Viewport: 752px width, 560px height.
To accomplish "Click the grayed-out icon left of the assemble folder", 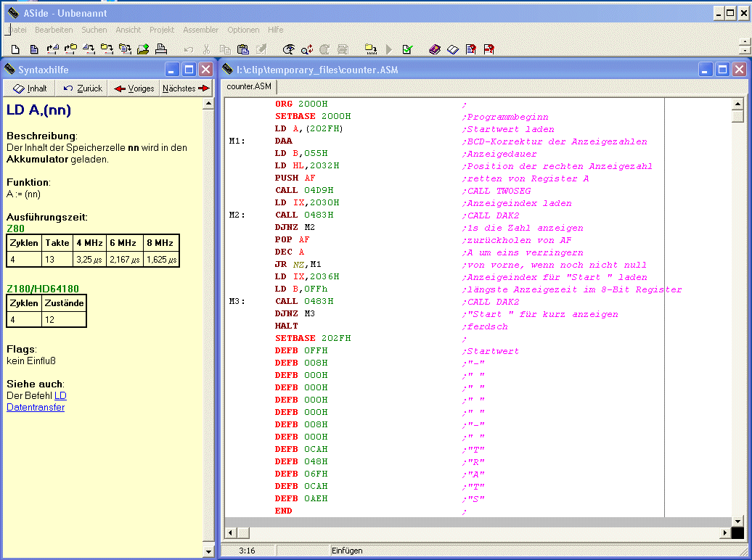I will (x=343, y=49).
